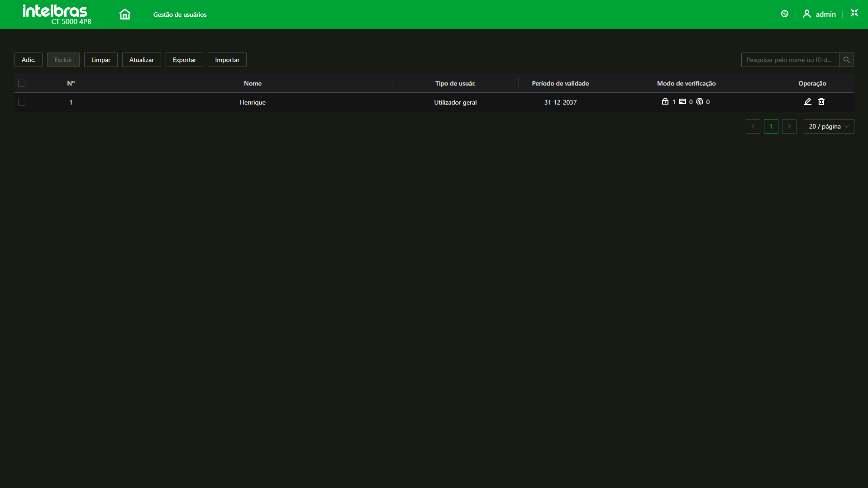Toggle the select-all checkbox in table header
This screenshot has height=488, width=868.
click(22, 83)
